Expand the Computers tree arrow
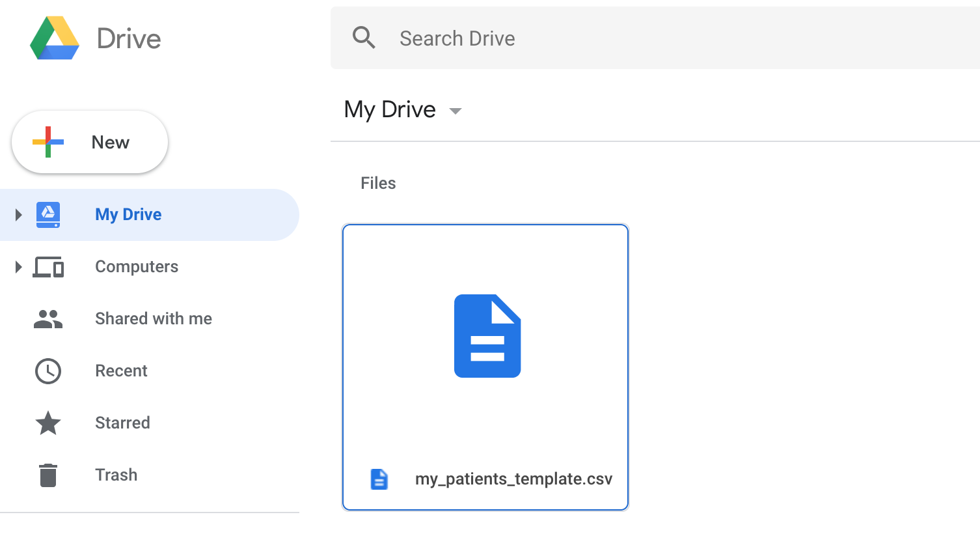This screenshot has width=980, height=534. click(18, 266)
